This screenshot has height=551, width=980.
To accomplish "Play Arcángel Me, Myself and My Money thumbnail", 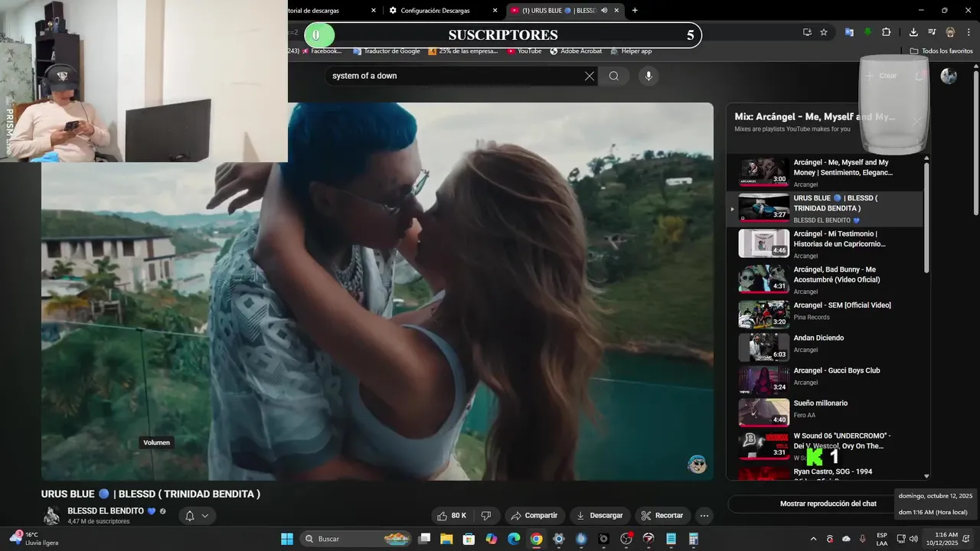I will [763, 172].
